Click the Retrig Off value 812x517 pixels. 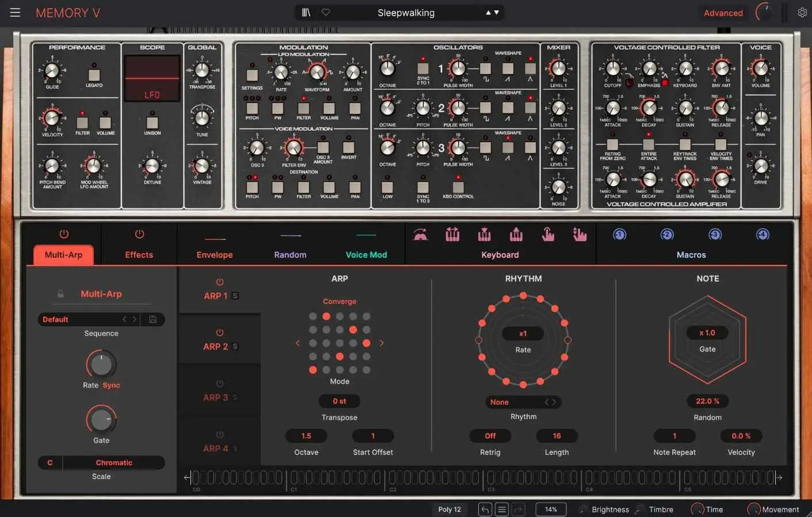pos(490,436)
